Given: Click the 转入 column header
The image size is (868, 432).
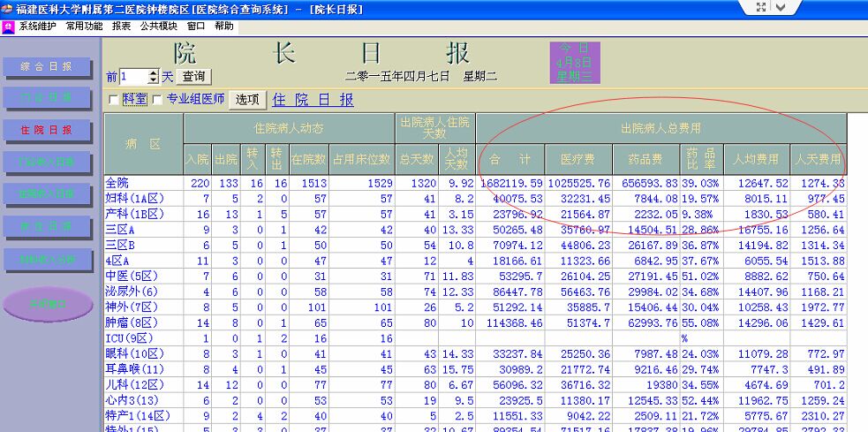Looking at the screenshot, I should pos(252,160).
